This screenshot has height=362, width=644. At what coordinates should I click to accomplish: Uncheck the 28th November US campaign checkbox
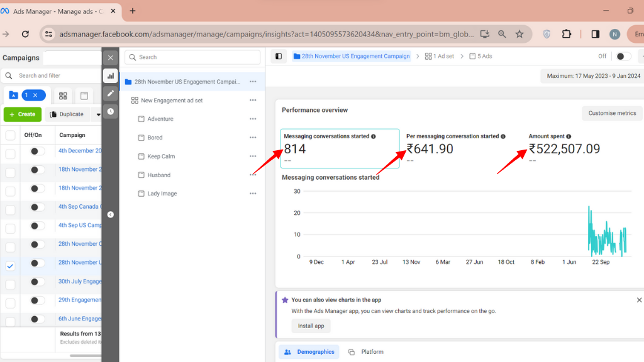[x=10, y=266]
